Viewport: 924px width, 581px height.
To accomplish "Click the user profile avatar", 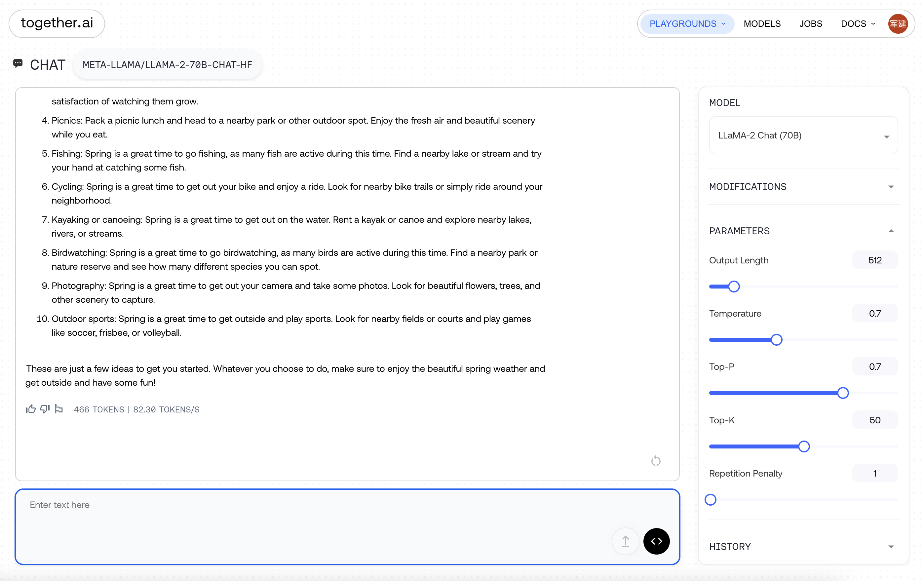I will click(898, 24).
